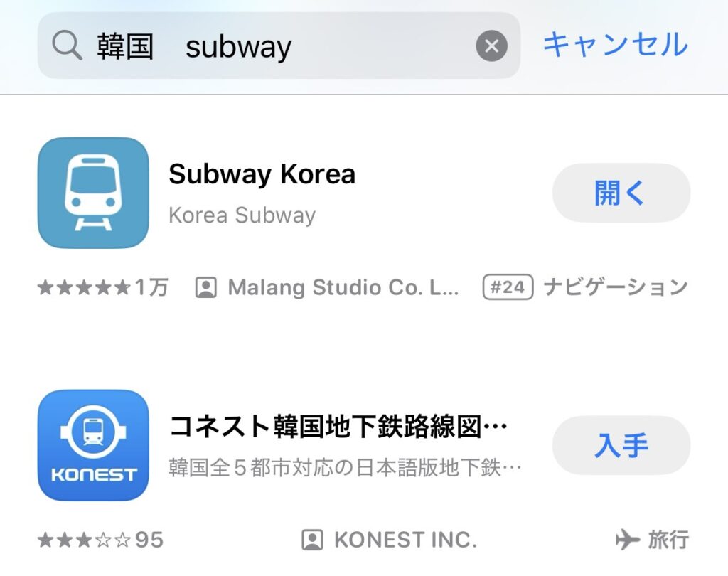The image size is (728, 576).
Task: Clear the search text with the X button
Action: (491, 47)
